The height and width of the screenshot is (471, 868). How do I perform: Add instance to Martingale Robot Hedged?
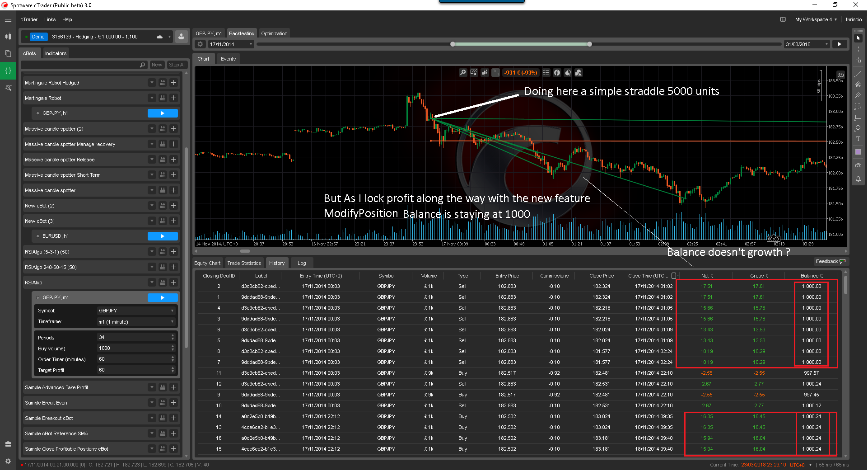pos(173,83)
